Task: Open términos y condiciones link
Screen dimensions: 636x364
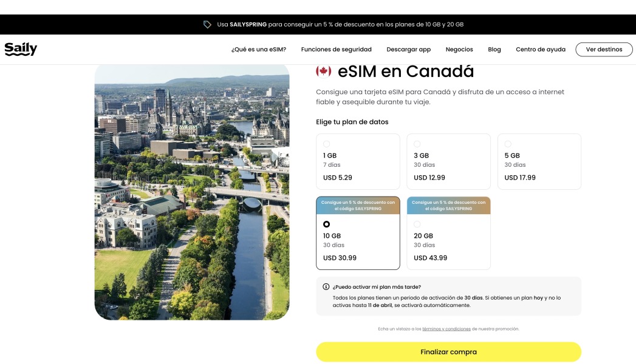Action: 446,329
